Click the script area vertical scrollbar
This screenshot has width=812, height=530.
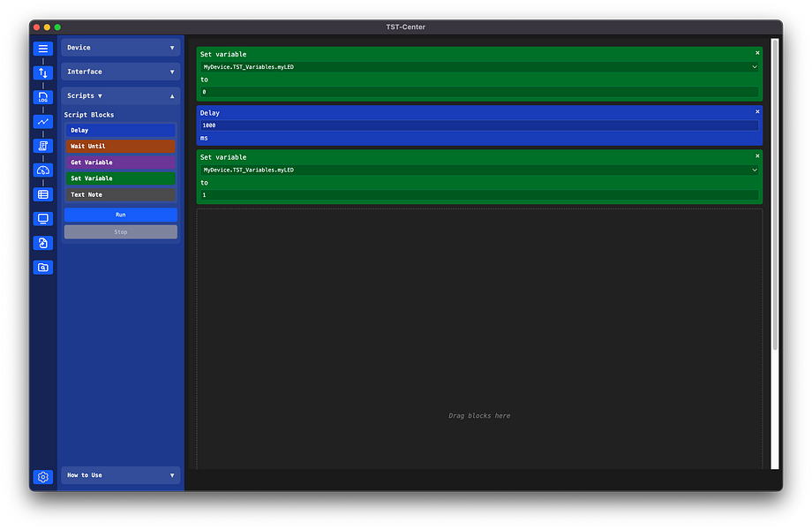pos(775,194)
